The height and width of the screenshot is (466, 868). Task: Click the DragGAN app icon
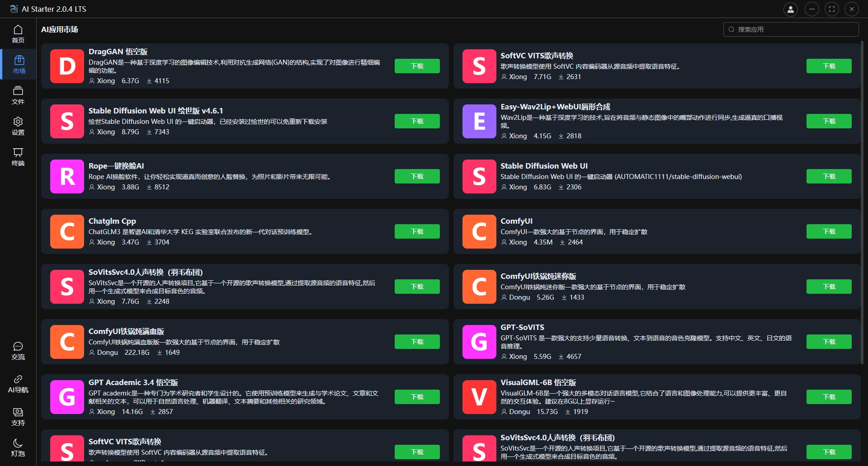(66, 66)
